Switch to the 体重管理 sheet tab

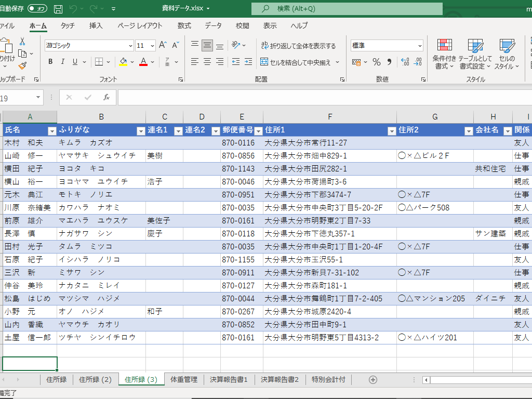[183, 379]
